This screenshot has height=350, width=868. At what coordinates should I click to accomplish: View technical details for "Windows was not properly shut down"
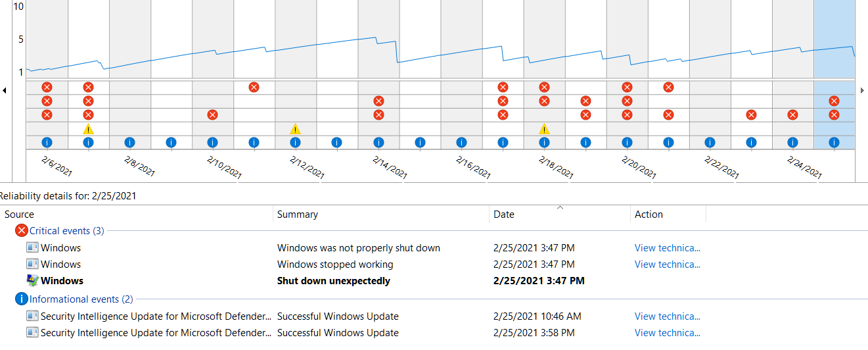click(667, 248)
